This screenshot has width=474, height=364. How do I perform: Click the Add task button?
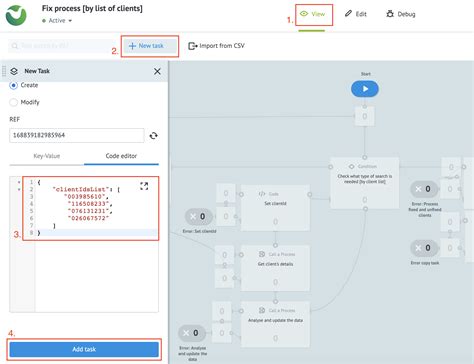(x=84, y=349)
